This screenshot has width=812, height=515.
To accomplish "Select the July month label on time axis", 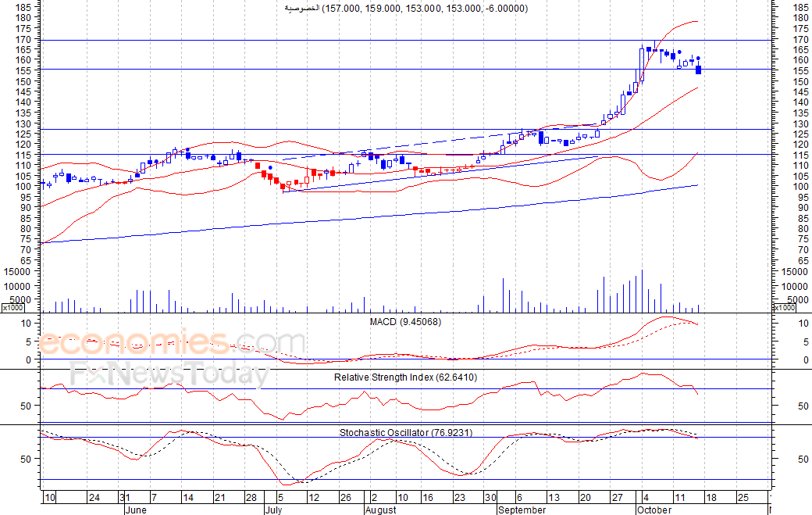I will click(x=273, y=510).
